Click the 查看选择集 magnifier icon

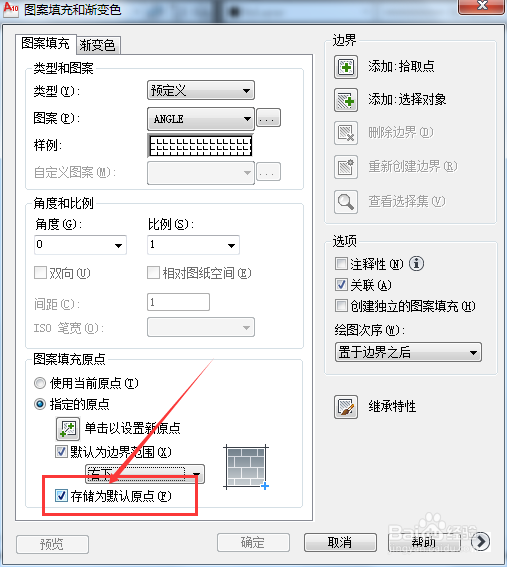346,202
